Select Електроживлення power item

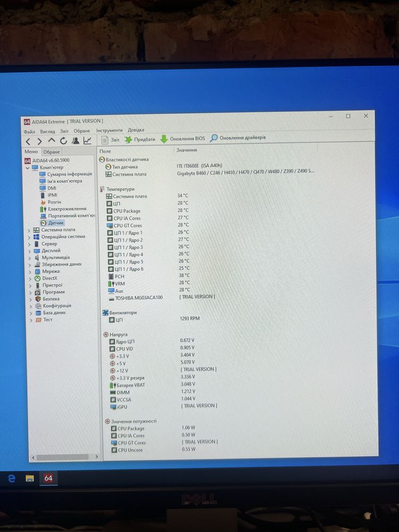click(63, 209)
